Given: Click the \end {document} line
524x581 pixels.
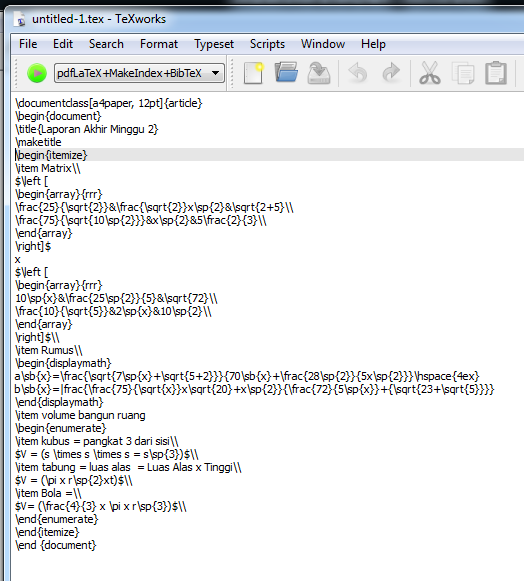Looking at the screenshot, I should pyautogui.click(x=56, y=545).
